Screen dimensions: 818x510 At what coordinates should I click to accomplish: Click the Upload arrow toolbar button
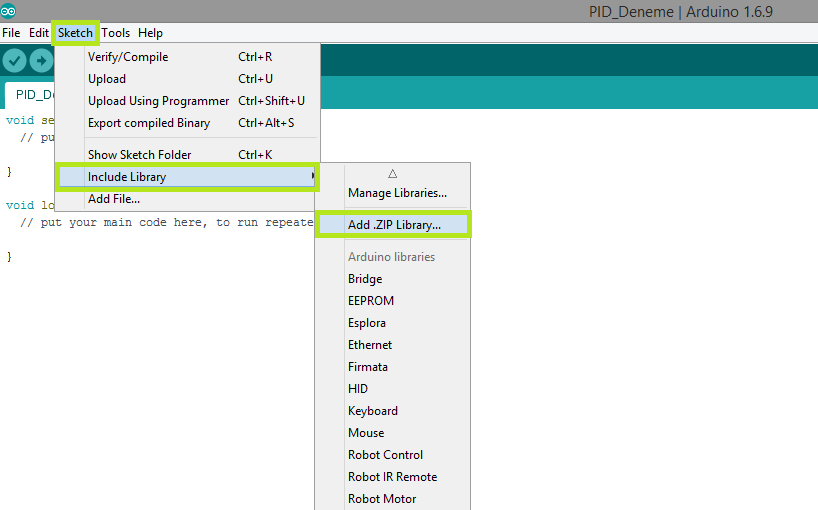tap(41, 61)
